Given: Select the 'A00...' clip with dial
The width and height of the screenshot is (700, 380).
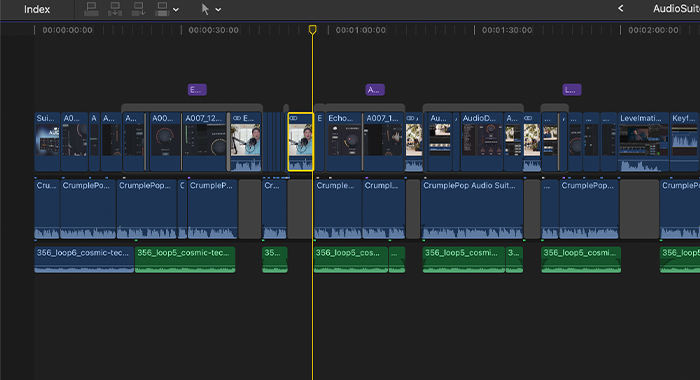Looking at the screenshot, I should point(165,142).
